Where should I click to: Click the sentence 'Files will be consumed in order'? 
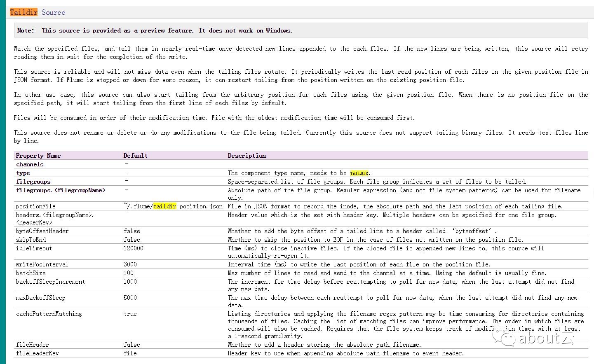click(x=214, y=118)
